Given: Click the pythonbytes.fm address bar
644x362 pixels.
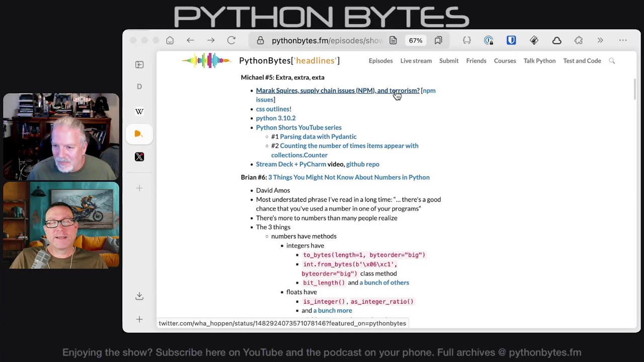Looking at the screenshot, I should 327,41.
